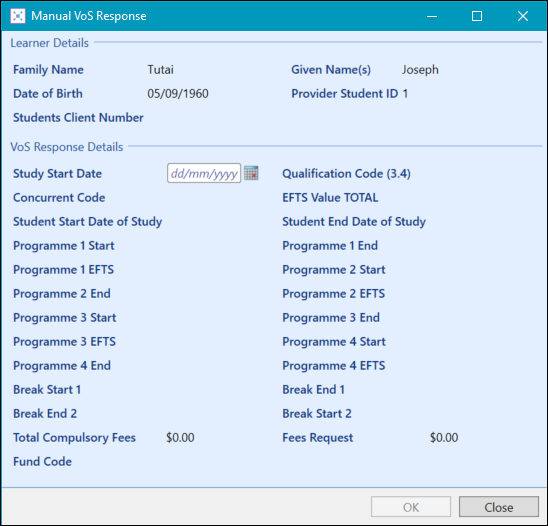Click the Family Name label
548x526 pixels.
[x=48, y=70]
